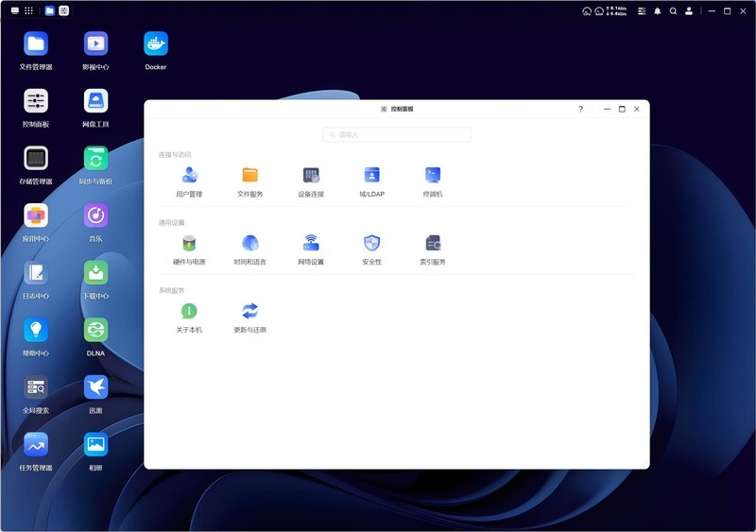Open the user account menu in top bar
This screenshot has height=532, width=756.
click(688, 11)
